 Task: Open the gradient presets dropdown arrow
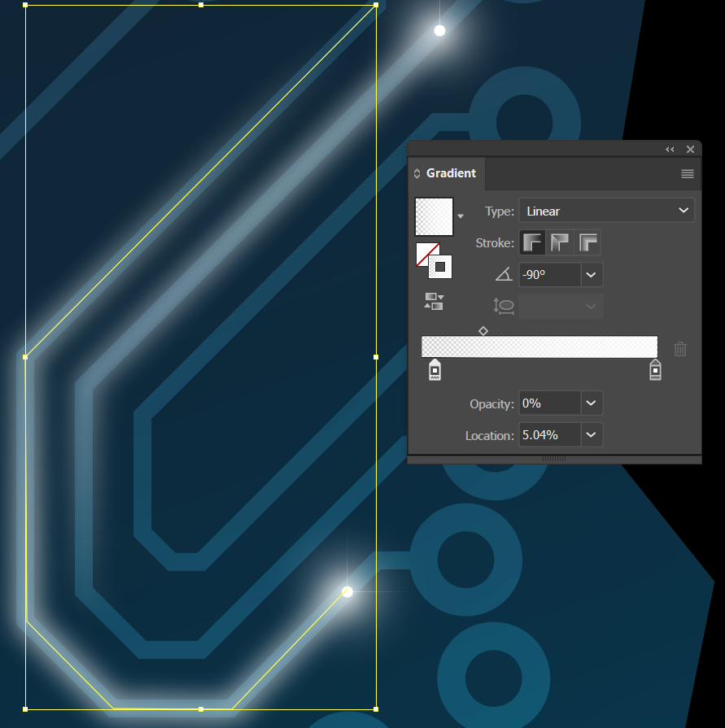coord(461,216)
